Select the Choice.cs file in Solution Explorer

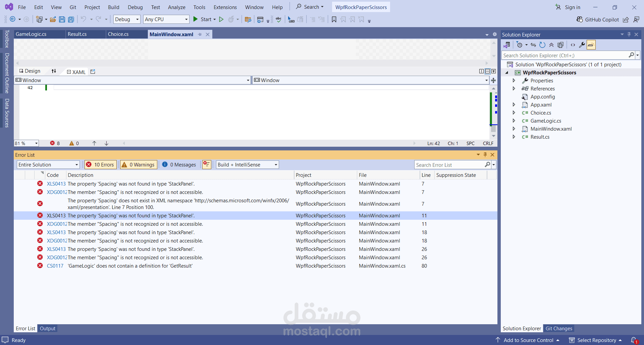[x=541, y=113]
